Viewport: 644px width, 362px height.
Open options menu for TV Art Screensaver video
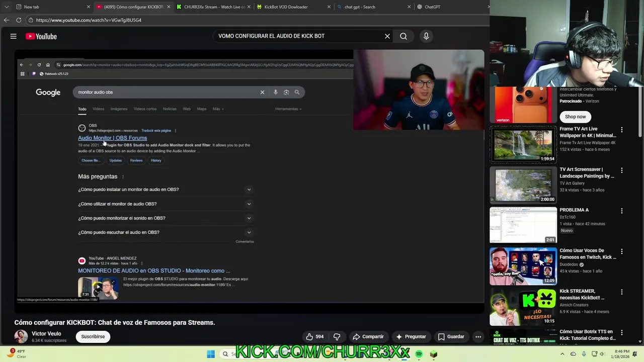click(622, 170)
